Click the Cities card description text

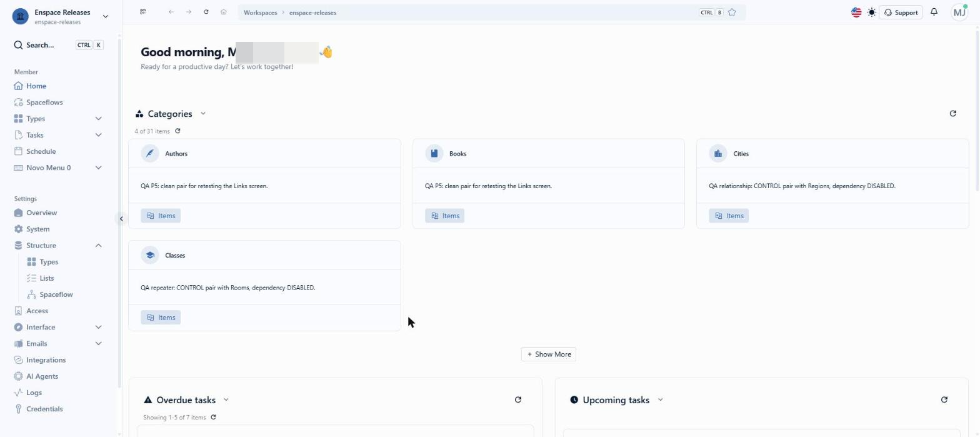[x=802, y=186]
